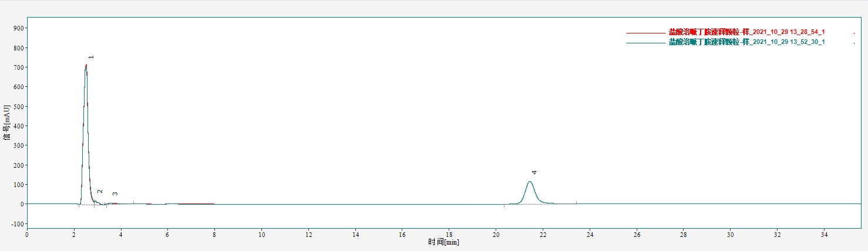Screen dimensions: 868x251
Task: Click the 10 tick label on the time axis
Action: (x=261, y=235)
